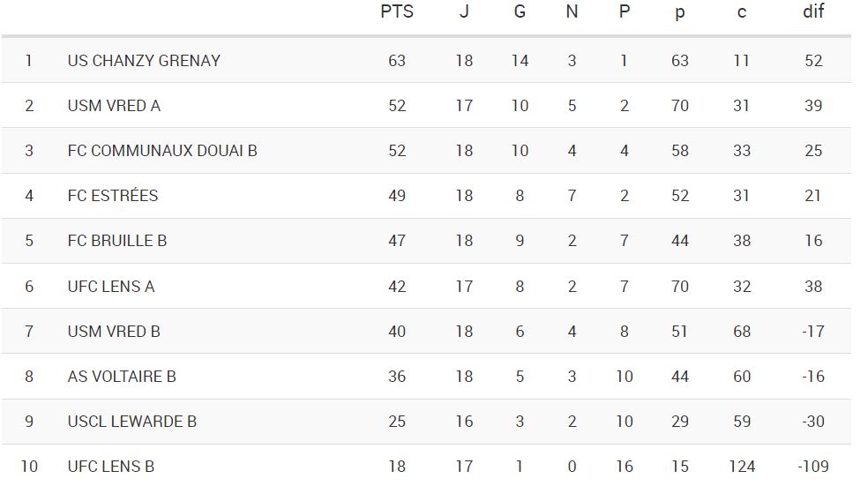
Task: Select the FC ESTRÉES team name
Action: 113,196
